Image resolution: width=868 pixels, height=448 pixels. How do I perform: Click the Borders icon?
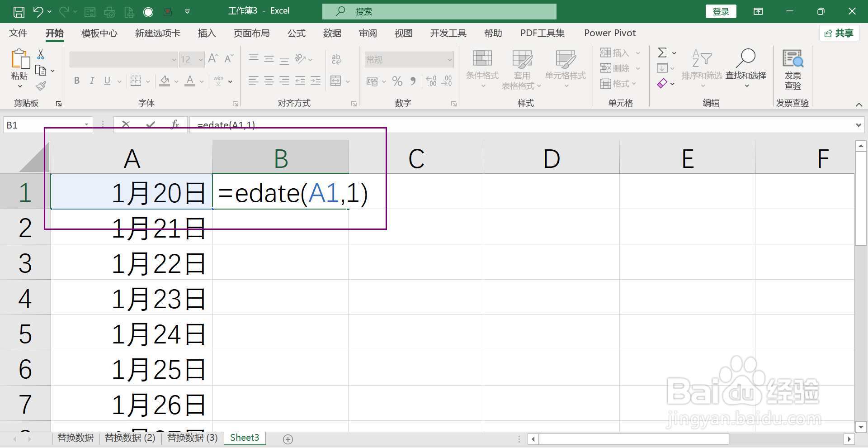136,81
